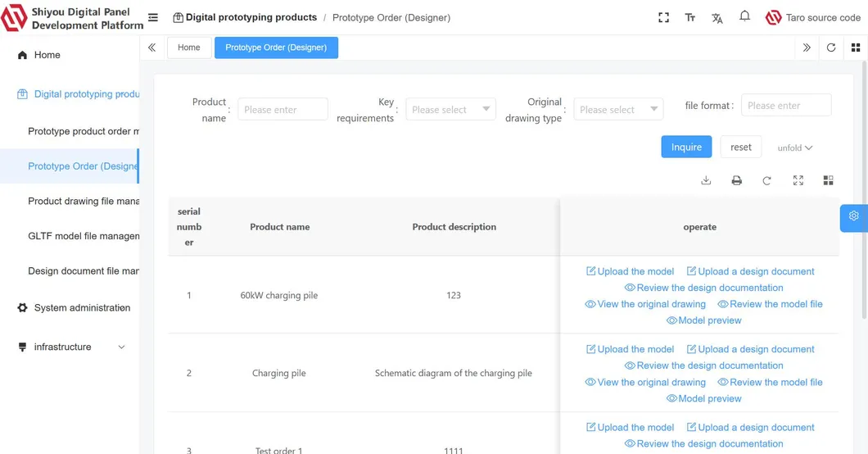Open the Original drawing type dropdown

pos(618,110)
